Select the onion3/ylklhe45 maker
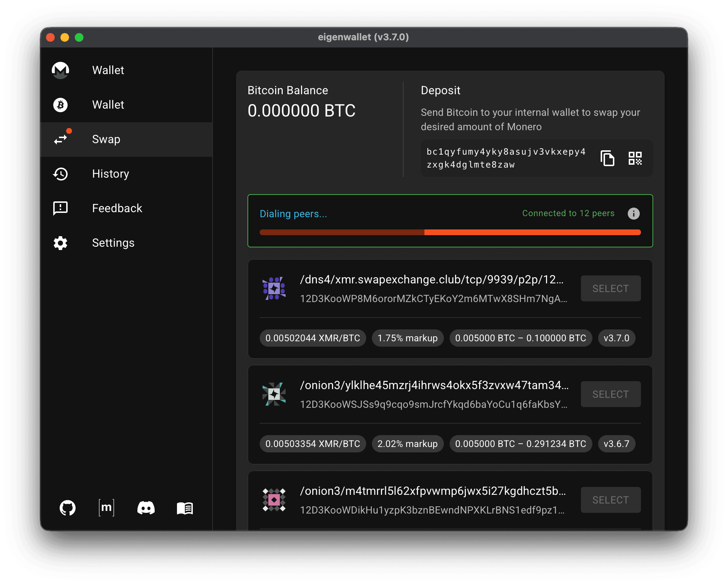 click(610, 394)
